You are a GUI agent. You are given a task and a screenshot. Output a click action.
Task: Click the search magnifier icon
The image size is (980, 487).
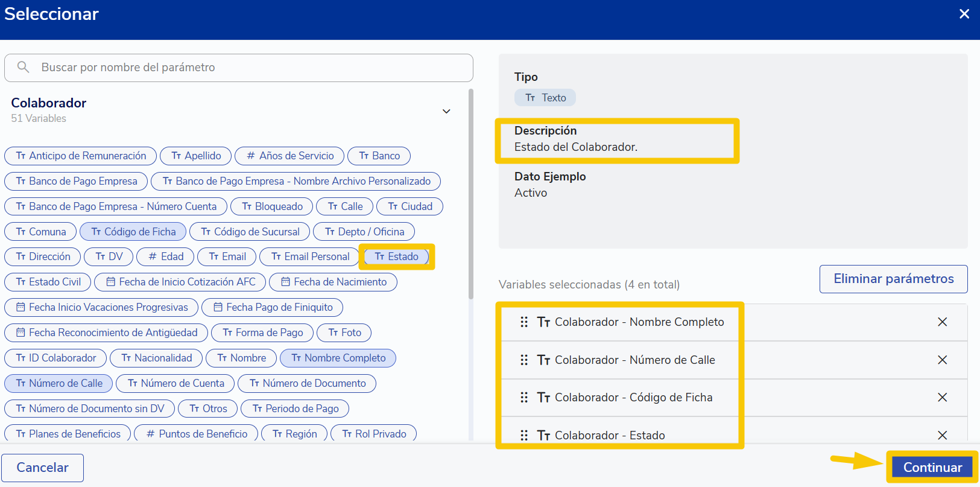point(23,67)
